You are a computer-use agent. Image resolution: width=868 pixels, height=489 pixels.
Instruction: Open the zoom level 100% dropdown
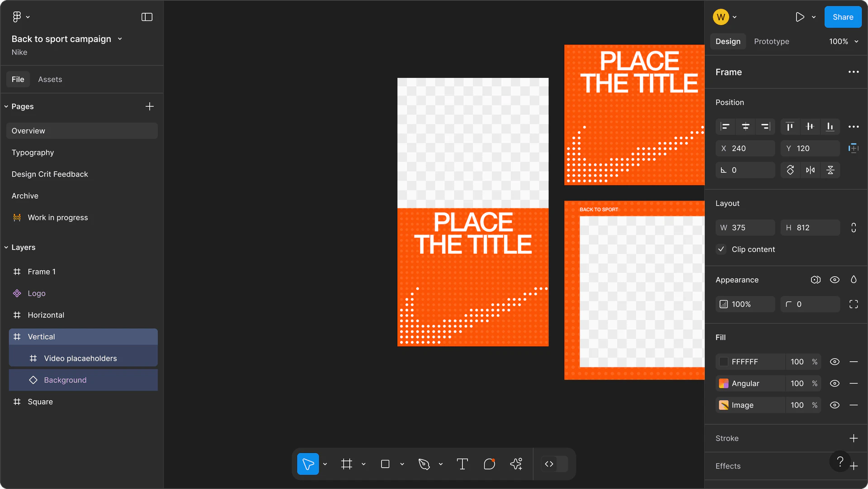[844, 42]
